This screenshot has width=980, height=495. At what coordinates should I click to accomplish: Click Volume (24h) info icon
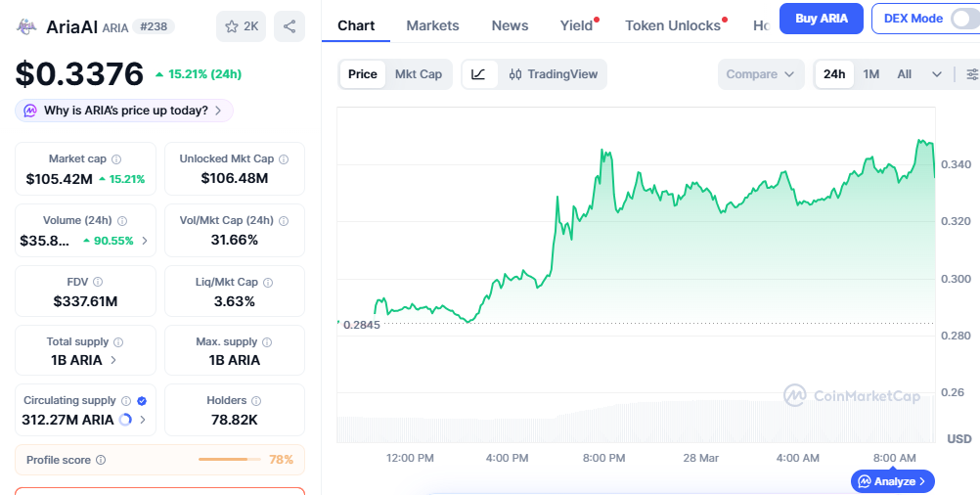tap(122, 221)
